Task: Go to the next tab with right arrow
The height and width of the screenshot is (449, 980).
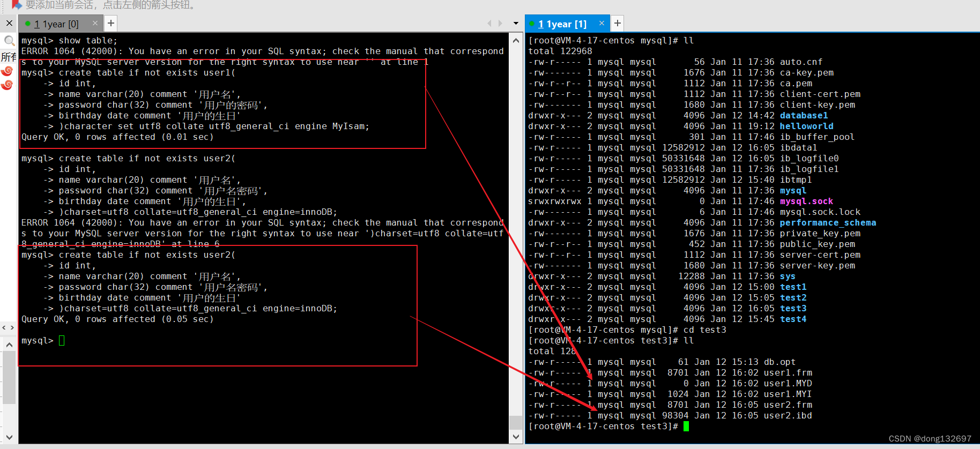Action: point(500,23)
